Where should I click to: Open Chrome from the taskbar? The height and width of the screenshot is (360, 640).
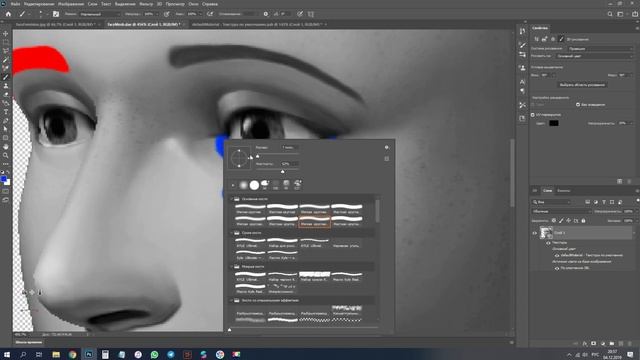(72, 354)
